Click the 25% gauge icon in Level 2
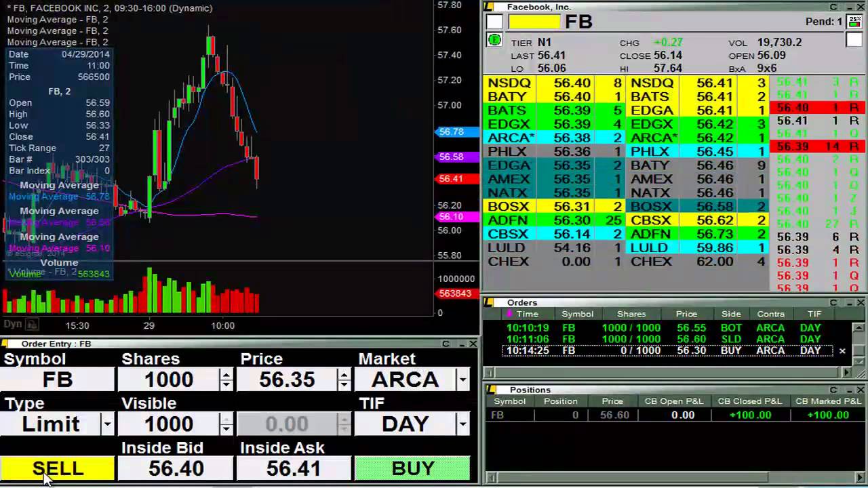The image size is (868, 488). (x=854, y=21)
